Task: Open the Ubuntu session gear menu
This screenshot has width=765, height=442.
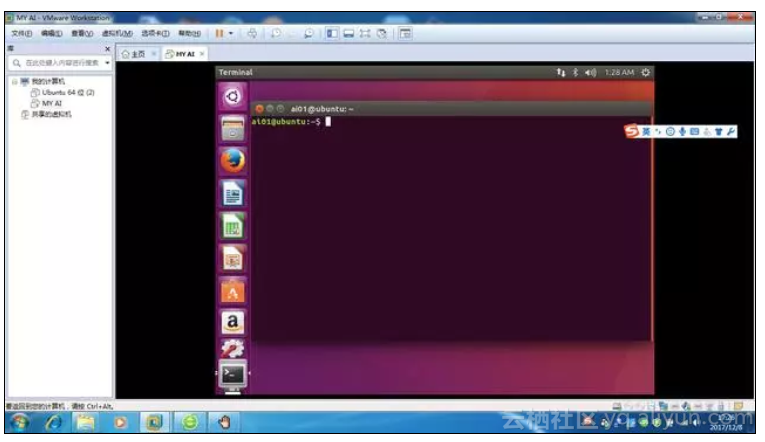Action: (645, 72)
